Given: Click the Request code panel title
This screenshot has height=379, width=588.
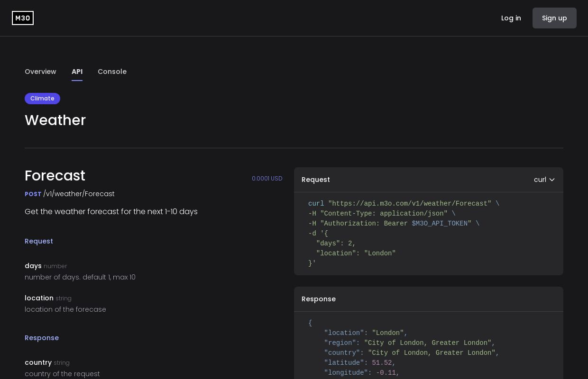Looking at the screenshot, I should 316,180.
